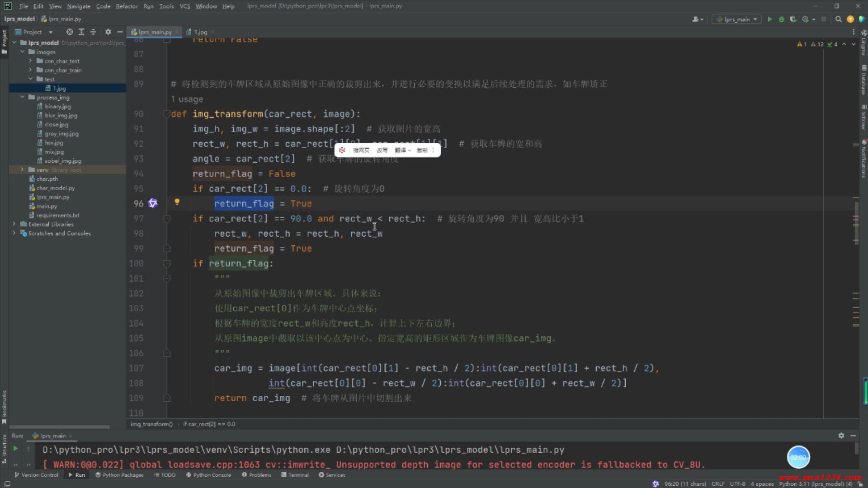Start debugging with the green bug icon
The image size is (868, 488).
tap(781, 19)
